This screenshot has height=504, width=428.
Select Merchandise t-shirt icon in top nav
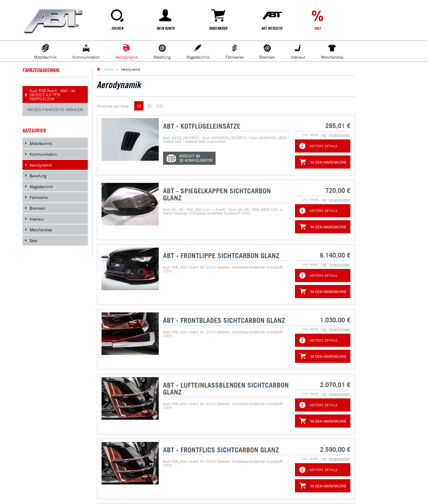pos(332,48)
